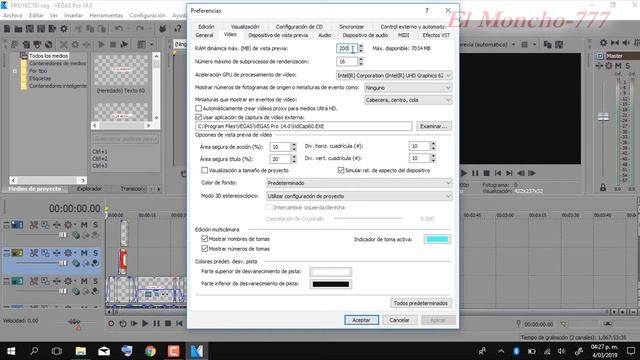Switch to the Efectos VST tab
Screen dimensions: 640x360
[x=436, y=36]
